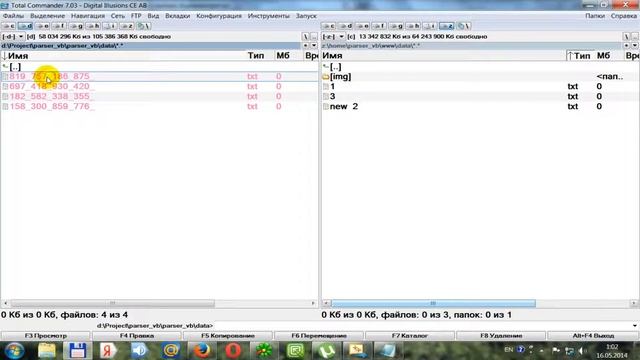Go to parent directory button in right panel
Screen dimensions: 640x360
[635, 37]
